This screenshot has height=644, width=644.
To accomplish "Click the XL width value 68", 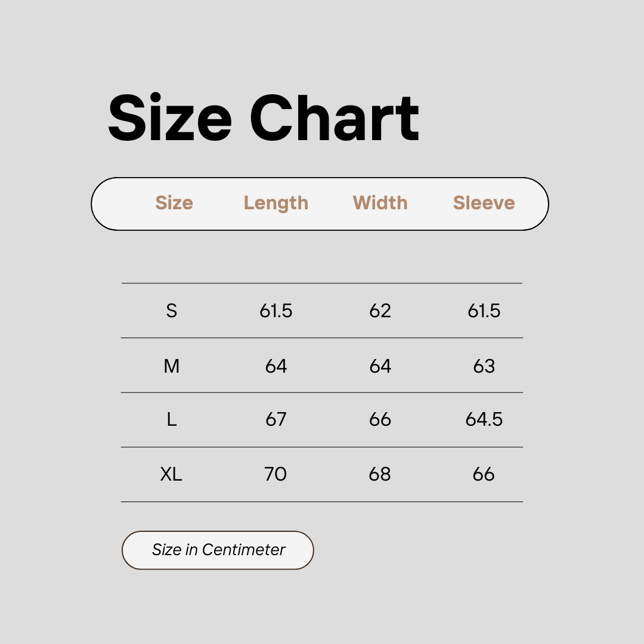I will tap(380, 475).
